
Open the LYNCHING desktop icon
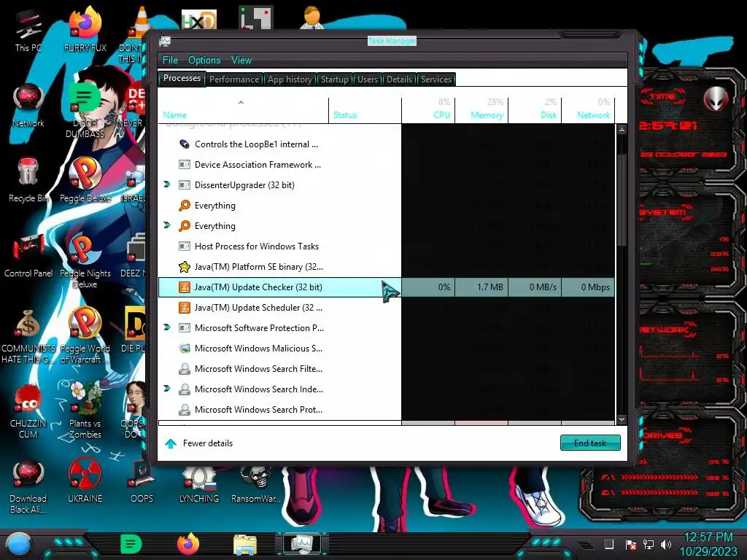198,483
